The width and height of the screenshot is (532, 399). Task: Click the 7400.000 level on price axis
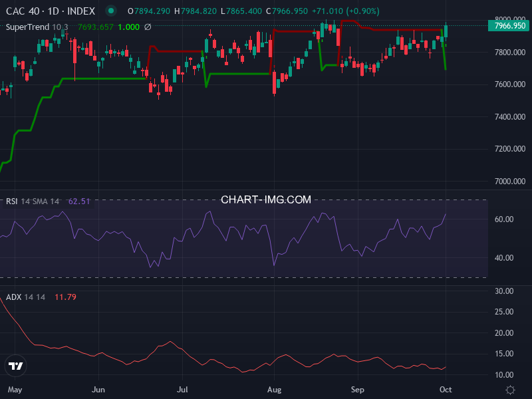click(x=509, y=117)
